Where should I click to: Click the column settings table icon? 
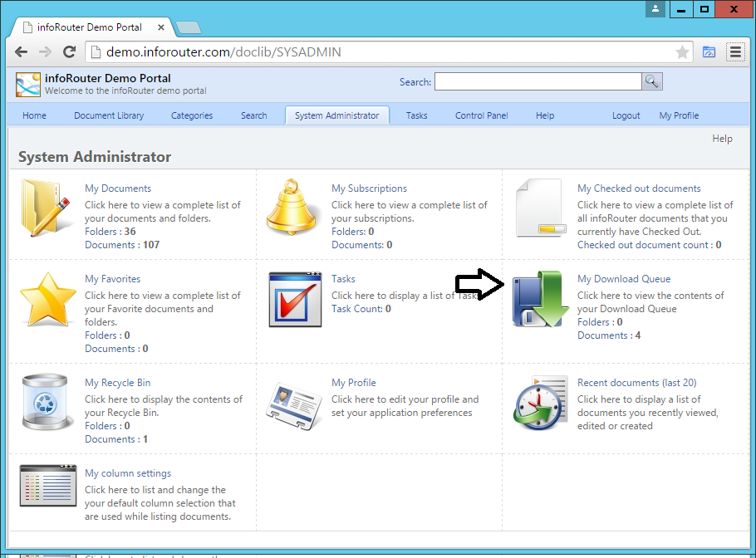48,486
